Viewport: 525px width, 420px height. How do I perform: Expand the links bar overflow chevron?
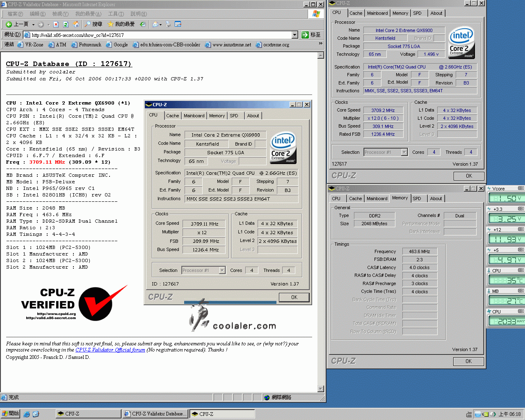pos(321,43)
